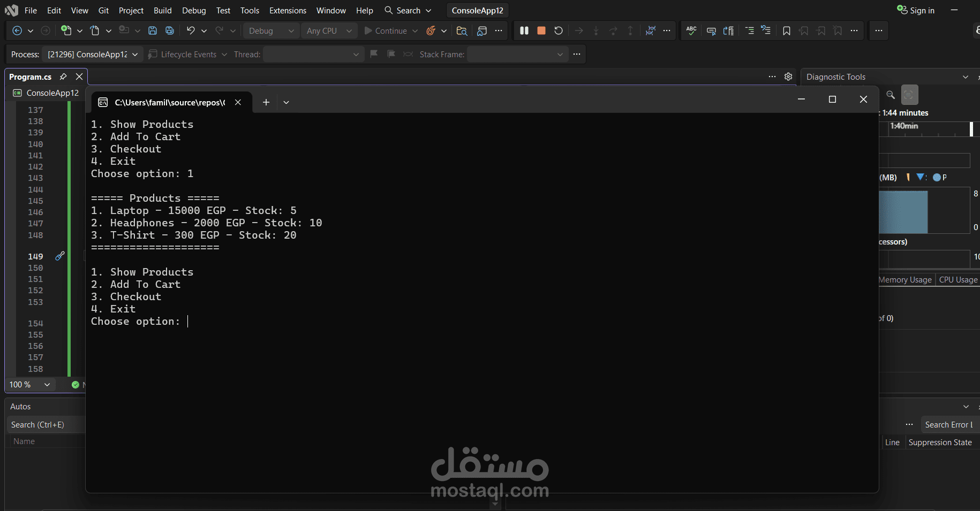Click the Diagnostic Tools select tools icon
This screenshot has height=511, width=980.
[x=909, y=95]
